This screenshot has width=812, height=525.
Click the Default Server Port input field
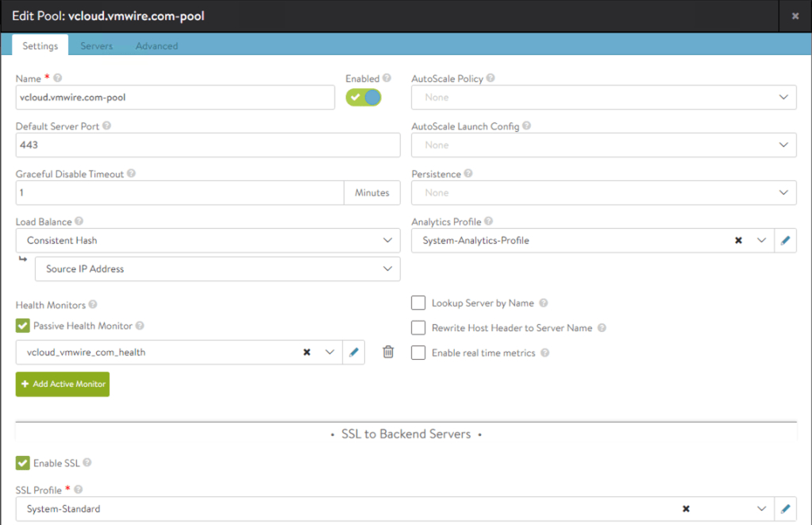[x=208, y=145]
